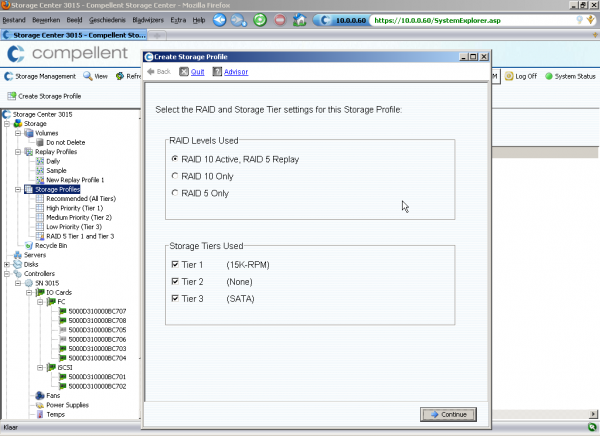Click the Log Off icon
This screenshot has height=436, width=600.
(x=520, y=76)
